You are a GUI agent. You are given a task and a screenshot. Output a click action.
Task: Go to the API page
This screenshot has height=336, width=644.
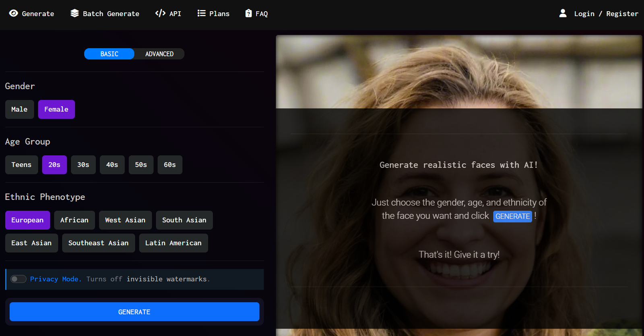168,13
